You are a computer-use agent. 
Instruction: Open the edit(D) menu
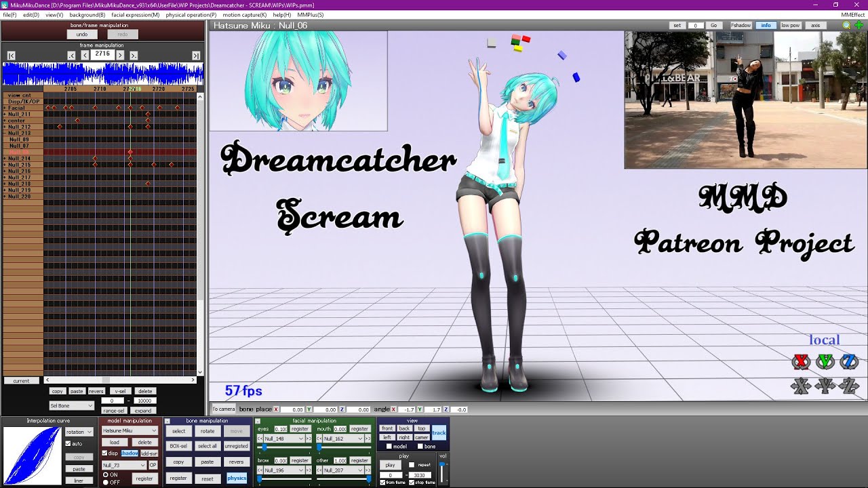[31, 14]
